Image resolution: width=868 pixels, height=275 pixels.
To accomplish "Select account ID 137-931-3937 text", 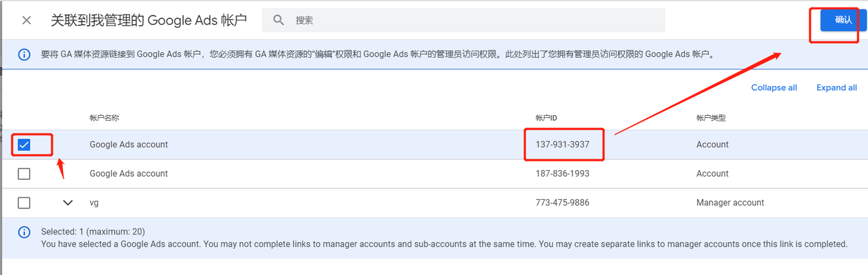I will pyautogui.click(x=562, y=144).
